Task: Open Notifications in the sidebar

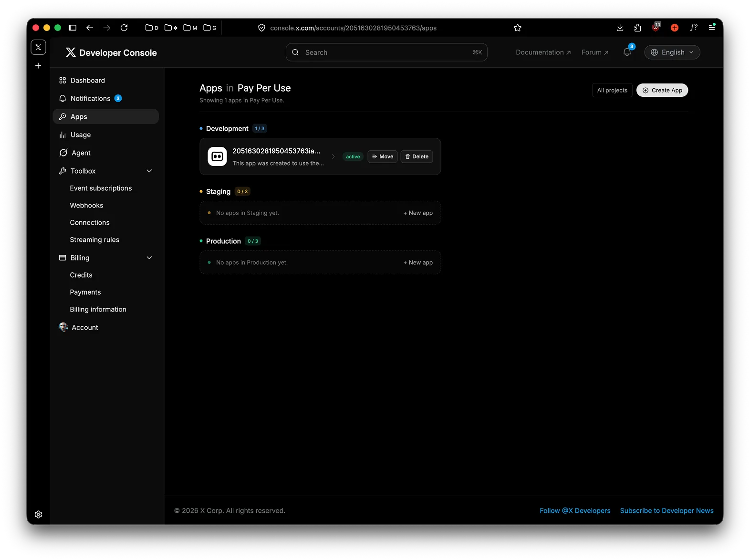Action: tap(105, 98)
